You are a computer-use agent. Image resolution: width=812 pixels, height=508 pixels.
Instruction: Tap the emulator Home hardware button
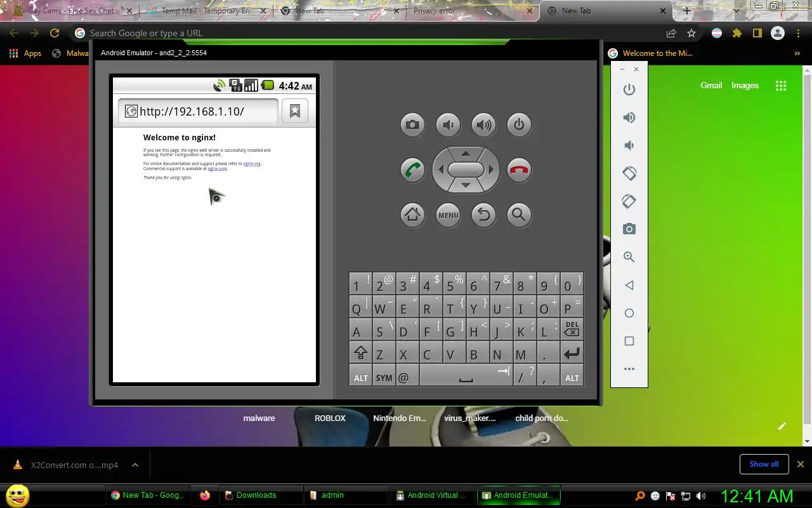412,215
